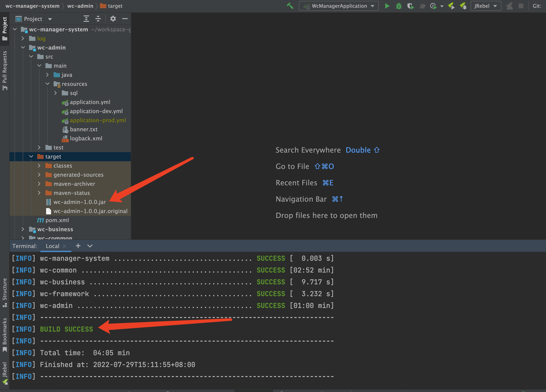Viewport: 546px width, 392px height.
Task: Expand the test folder
Action: point(39,147)
